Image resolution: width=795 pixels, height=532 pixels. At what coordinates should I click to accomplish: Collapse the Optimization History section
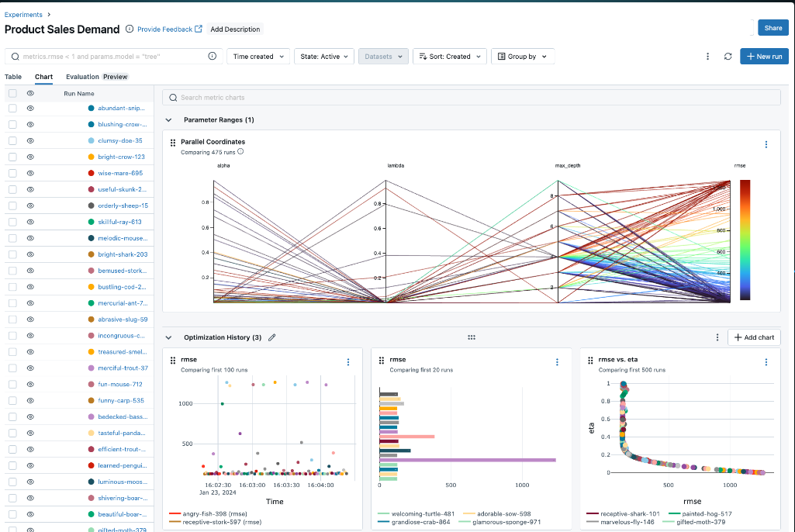pyautogui.click(x=169, y=337)
